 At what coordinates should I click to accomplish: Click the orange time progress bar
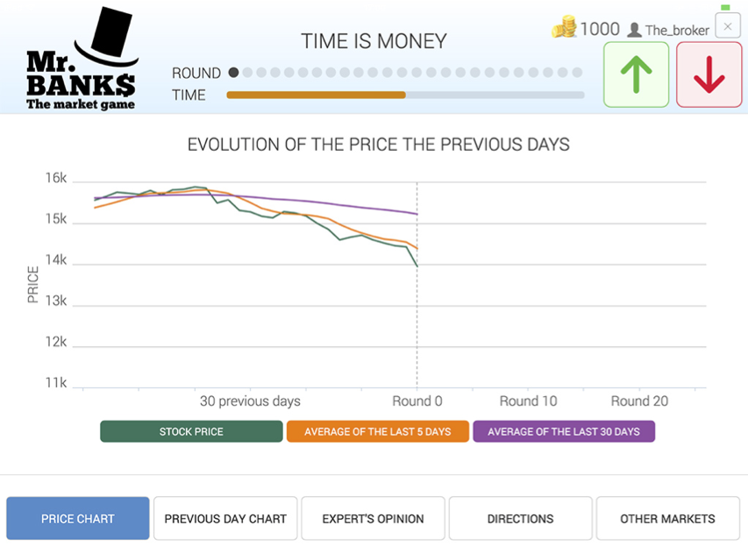pyautogui.click(x=316, y=95)
